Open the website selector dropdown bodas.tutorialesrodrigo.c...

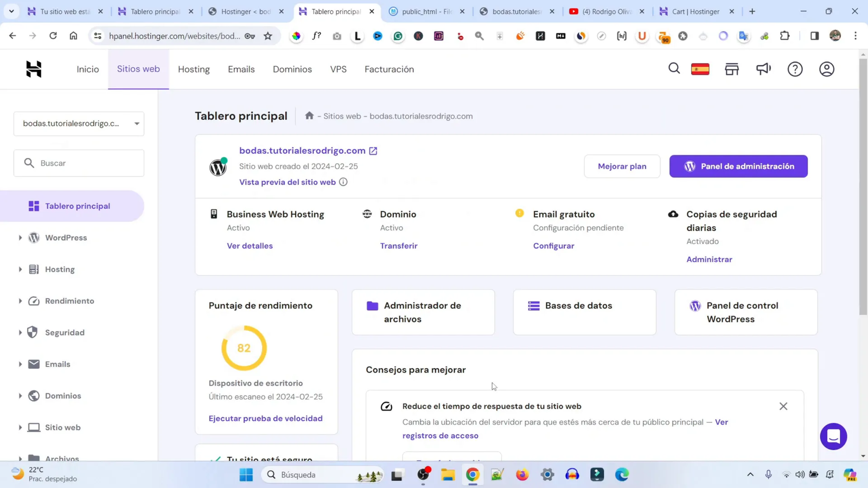click(79, 124)
